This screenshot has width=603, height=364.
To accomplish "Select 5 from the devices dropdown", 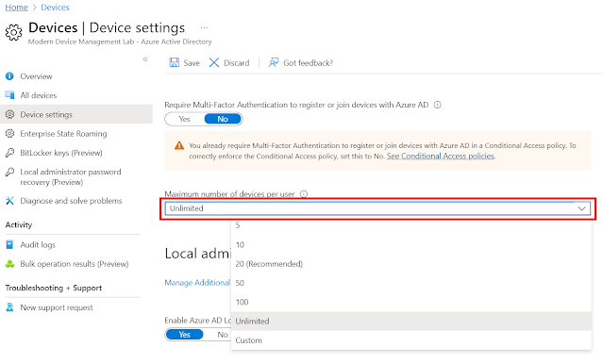I will (411, 225).
